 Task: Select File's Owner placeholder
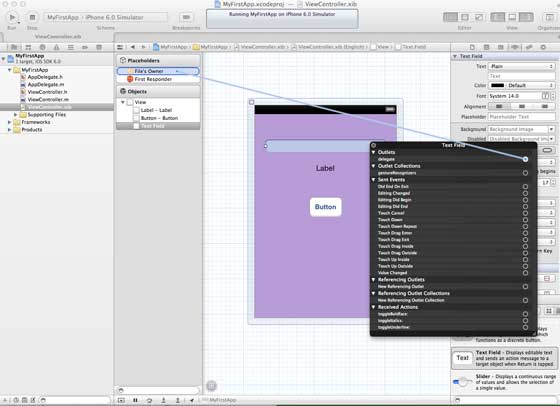(x=158, y=71)
